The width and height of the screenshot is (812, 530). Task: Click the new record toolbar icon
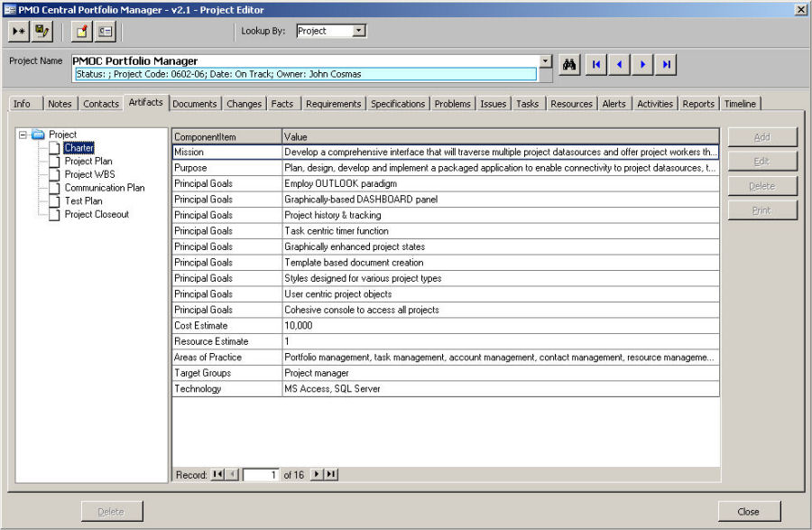point(19,32)
